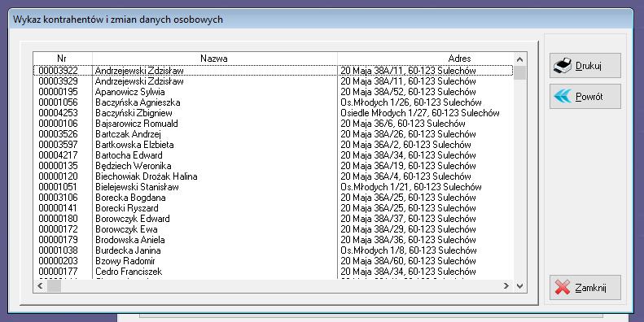The height and width of the screenshot is (322, 644).
Task: Select the Bzowy Radomir row
Action: point(274,261)
